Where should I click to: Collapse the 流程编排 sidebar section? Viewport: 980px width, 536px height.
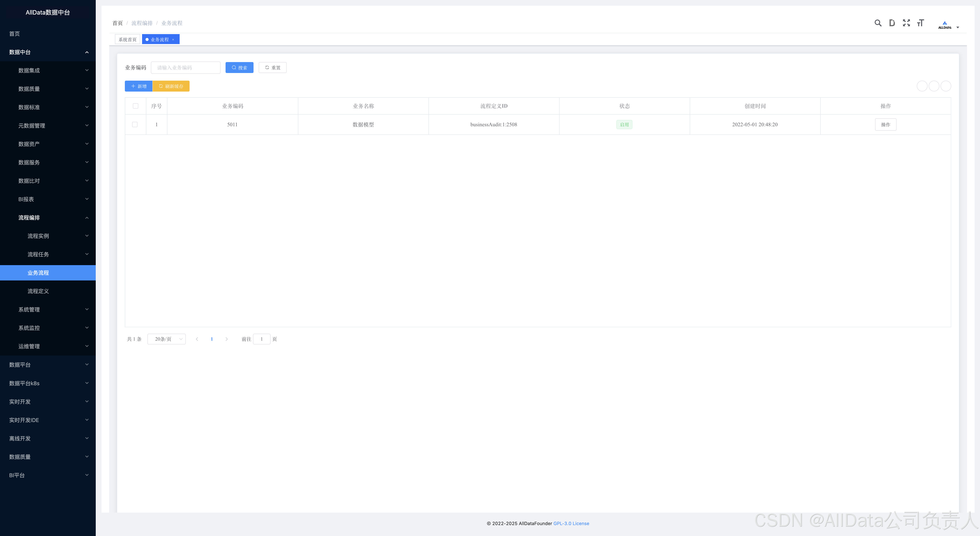click(x=48, y=218)
